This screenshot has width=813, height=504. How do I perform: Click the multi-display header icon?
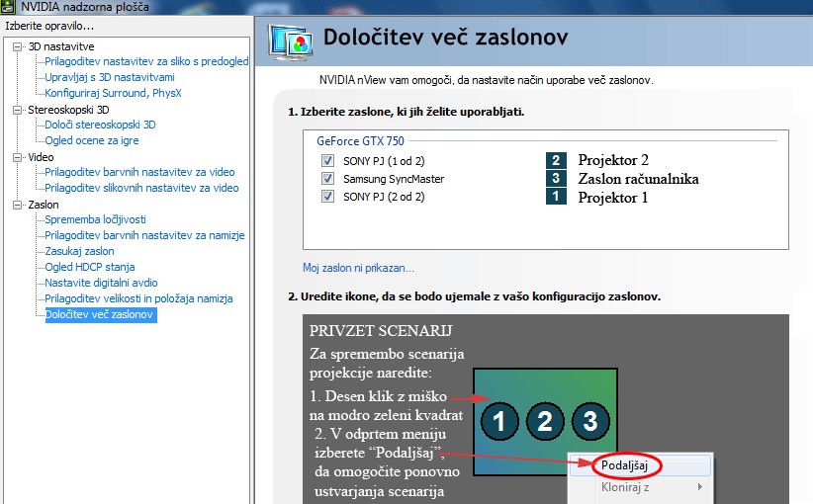[291, 42]
